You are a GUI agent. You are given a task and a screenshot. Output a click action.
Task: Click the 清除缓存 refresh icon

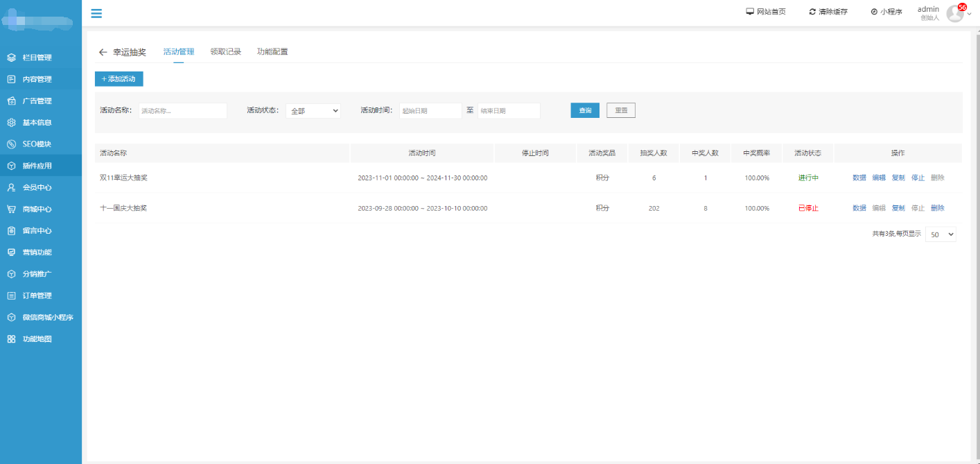pos(812,12)
